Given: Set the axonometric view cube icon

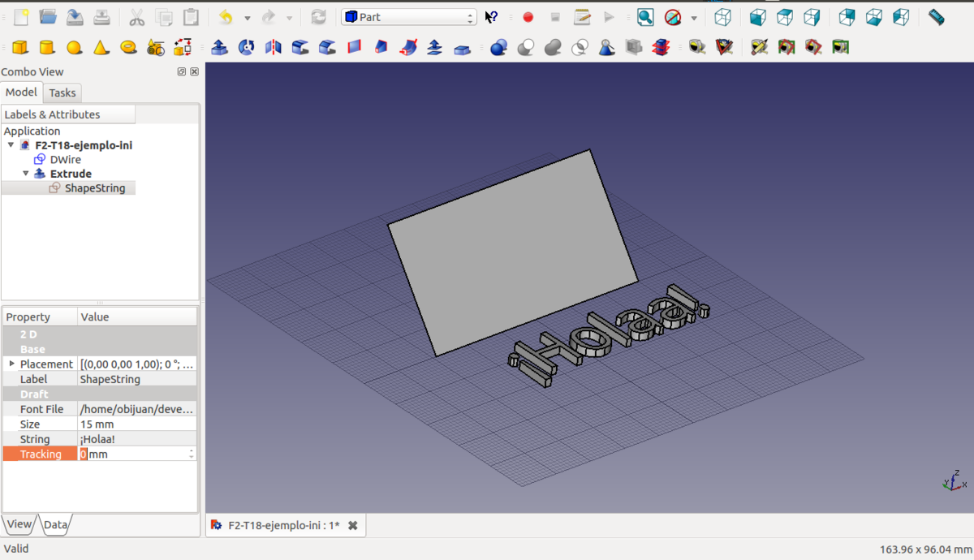Looking at the screenshot, I should [x=722, y=17].
